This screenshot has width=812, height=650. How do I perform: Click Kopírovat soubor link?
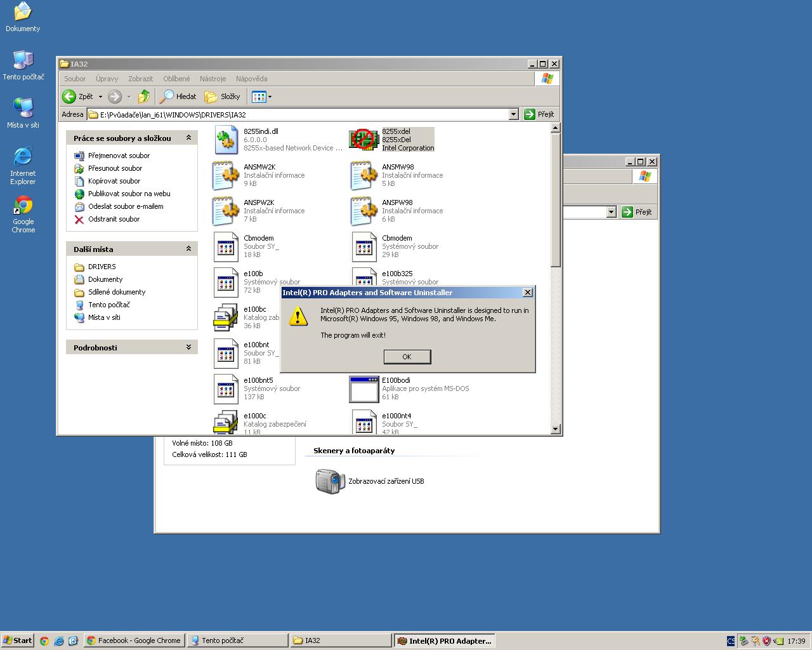click(x=114, y=181)
